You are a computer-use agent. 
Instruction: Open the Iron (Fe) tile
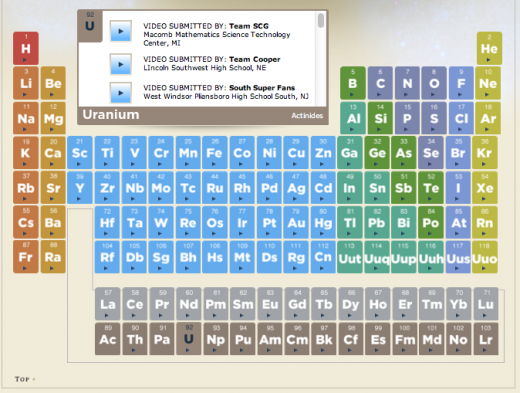pos(214,152)
